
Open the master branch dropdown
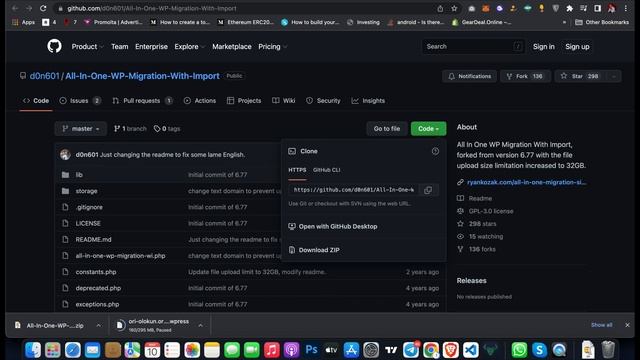[81, 129]
